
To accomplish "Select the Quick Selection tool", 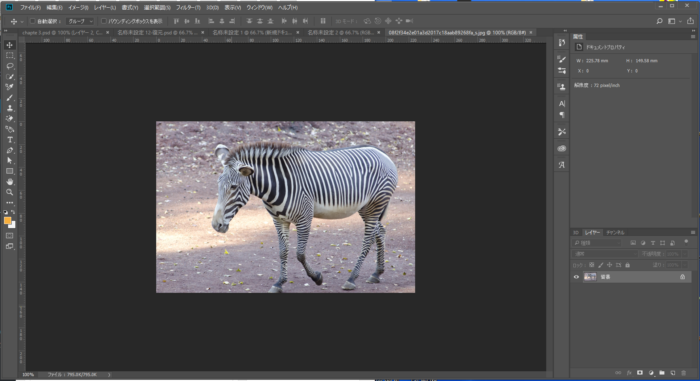I will click(9, 77).
